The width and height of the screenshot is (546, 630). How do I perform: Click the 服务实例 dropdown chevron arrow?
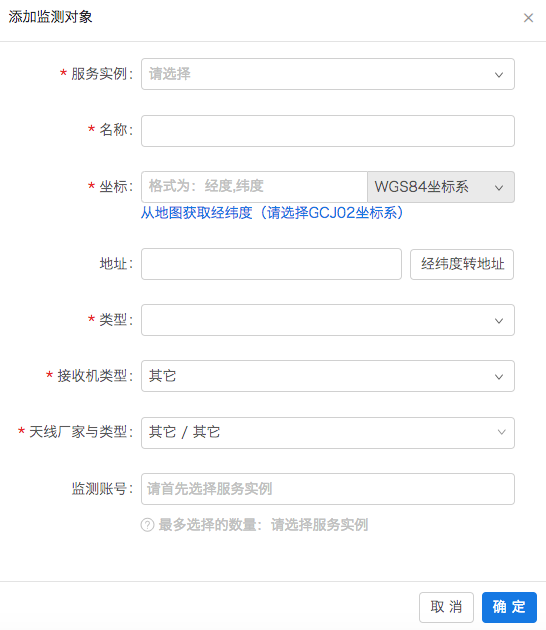[499, 75]
